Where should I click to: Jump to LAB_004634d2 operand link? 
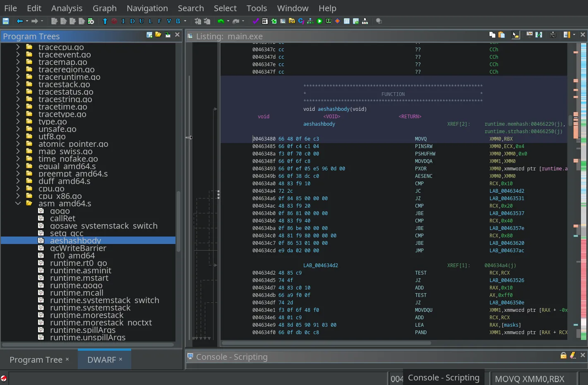tap(506, 191)
